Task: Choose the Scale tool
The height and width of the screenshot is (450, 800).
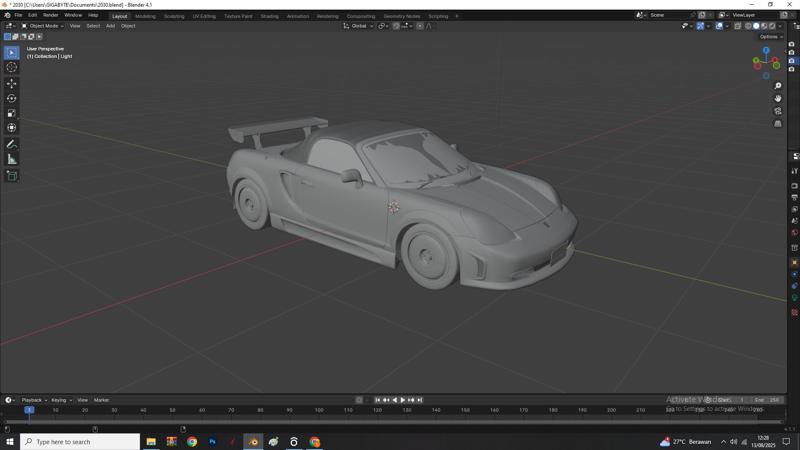Action: [11, 113]
